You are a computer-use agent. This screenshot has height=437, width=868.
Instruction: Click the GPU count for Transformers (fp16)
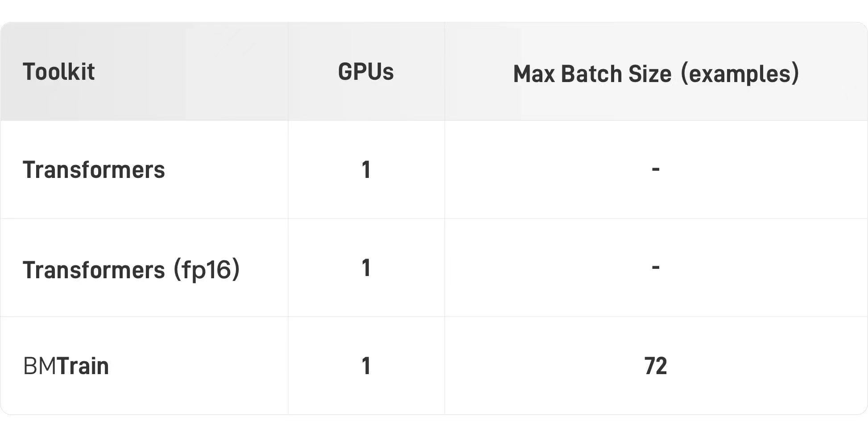(x=366, y=268)
